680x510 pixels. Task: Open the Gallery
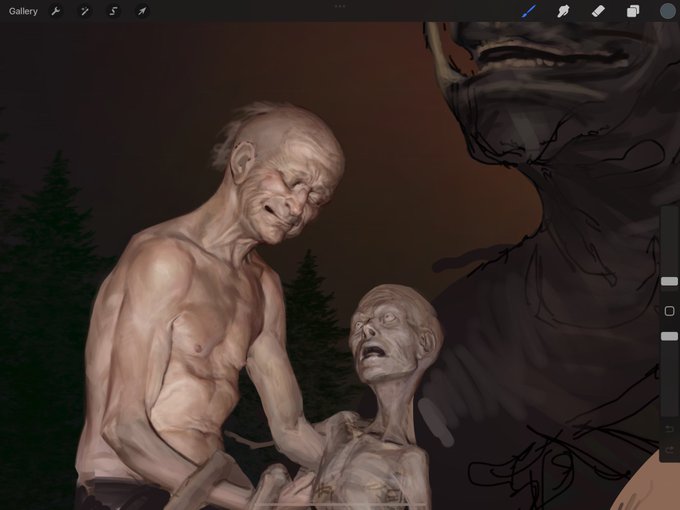(x=23, y=11)
